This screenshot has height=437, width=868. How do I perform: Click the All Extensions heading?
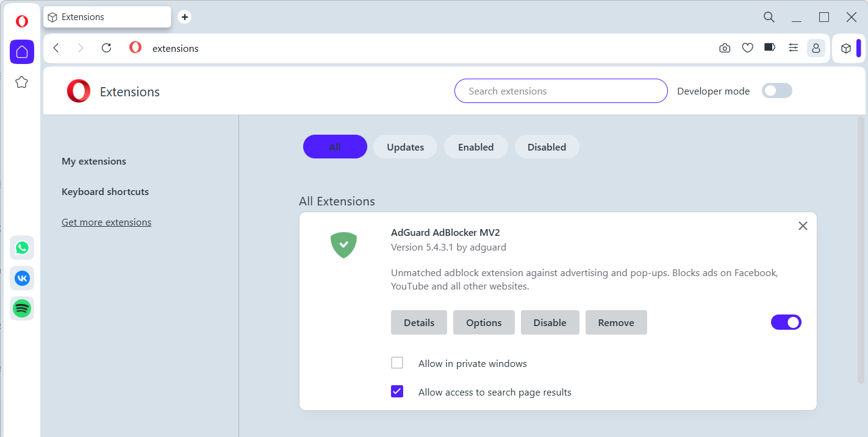coord(337,201)
